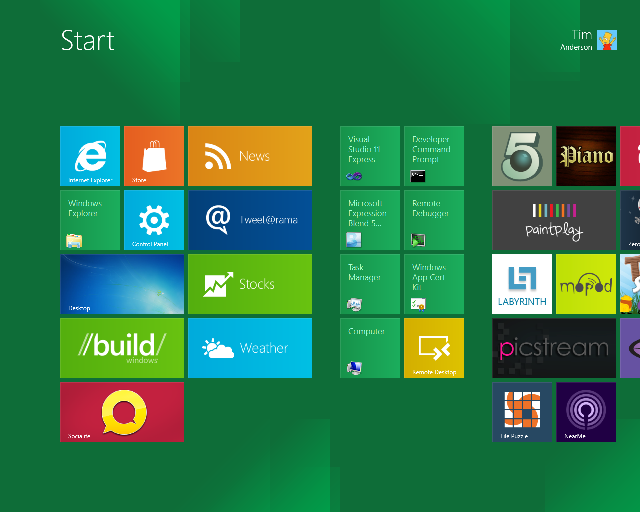Launch the yellow Remote Desktop tile
Image resolution: width=640 pixels, height=512 pixels.
(434, 348)
